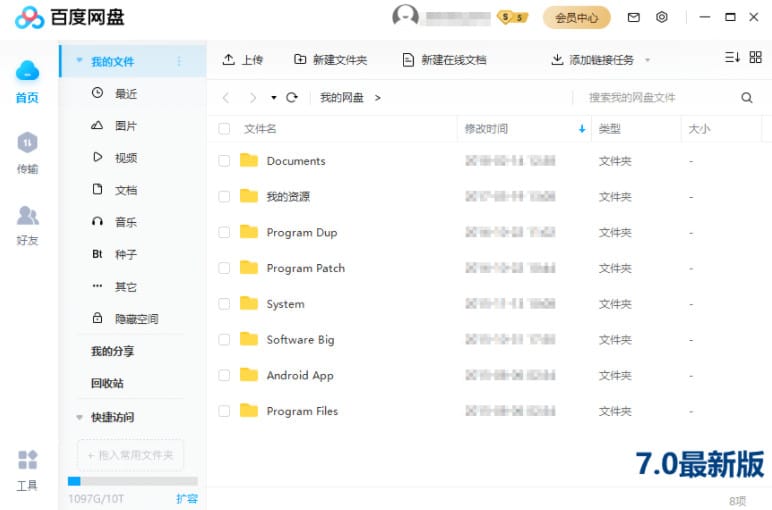This screenshot has height=510, width=772.
Task: Open the Program Patch folder icon
Action: click(x=249, y=268)
